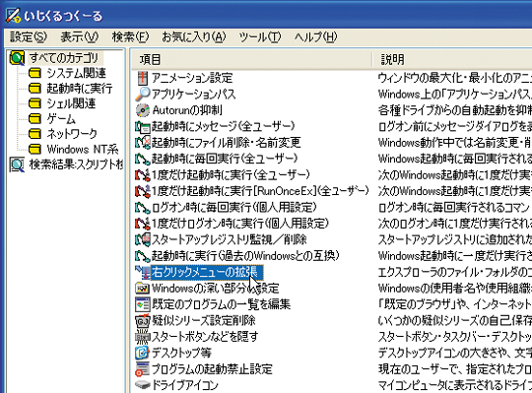Select the ドライブアイコン list entry

point(184,385)
